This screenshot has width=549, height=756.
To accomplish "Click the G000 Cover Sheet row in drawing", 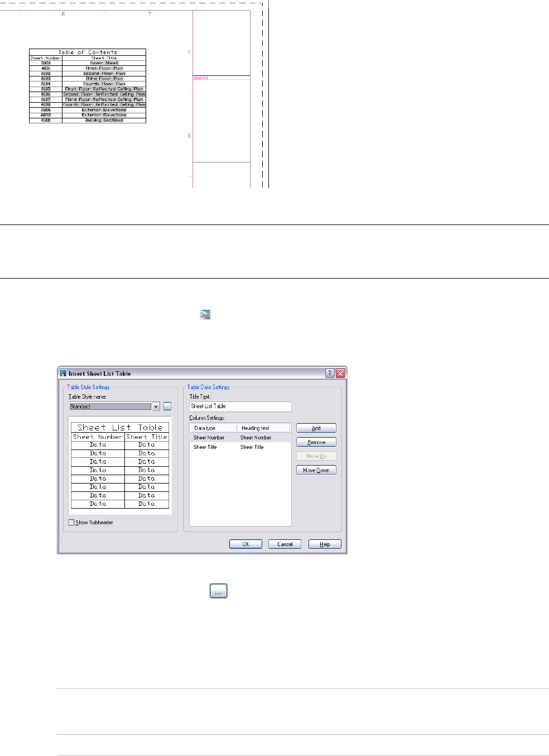I will [x=88, y=63].
